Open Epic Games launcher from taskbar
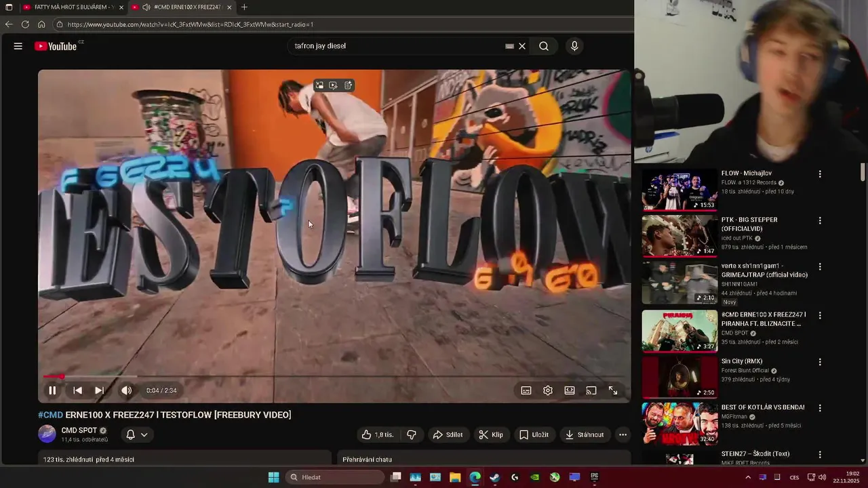Viewport: 868px width, 488px height. point(595,477)
